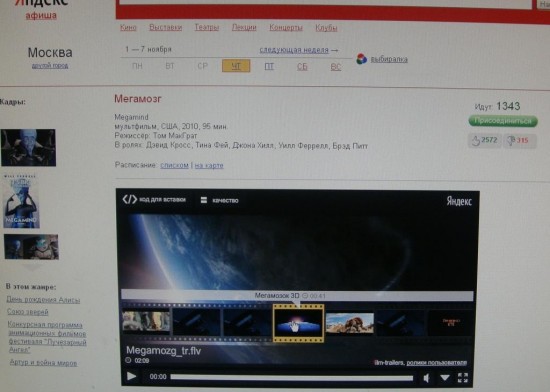Select the ВС day
The height and width of the screenshot is (392, 550).
click(335, 67)
